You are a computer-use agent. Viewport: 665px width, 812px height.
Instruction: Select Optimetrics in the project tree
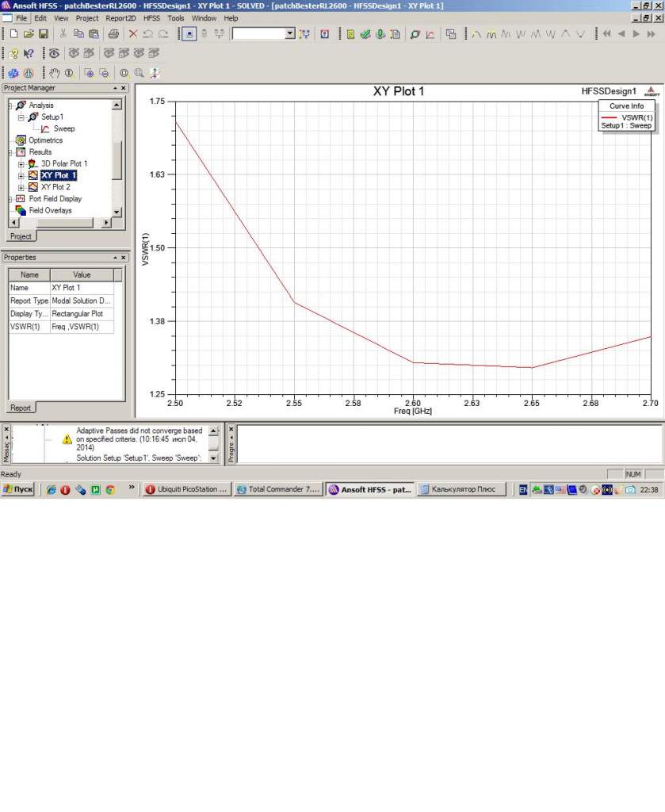(47, 140)
